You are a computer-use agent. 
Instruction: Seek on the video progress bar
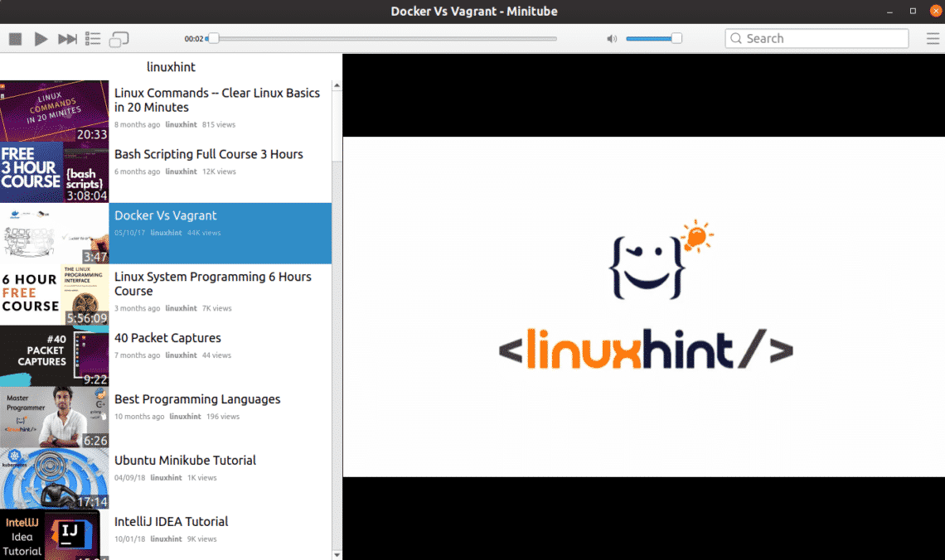pyautogui.click(x=381, y=39)
